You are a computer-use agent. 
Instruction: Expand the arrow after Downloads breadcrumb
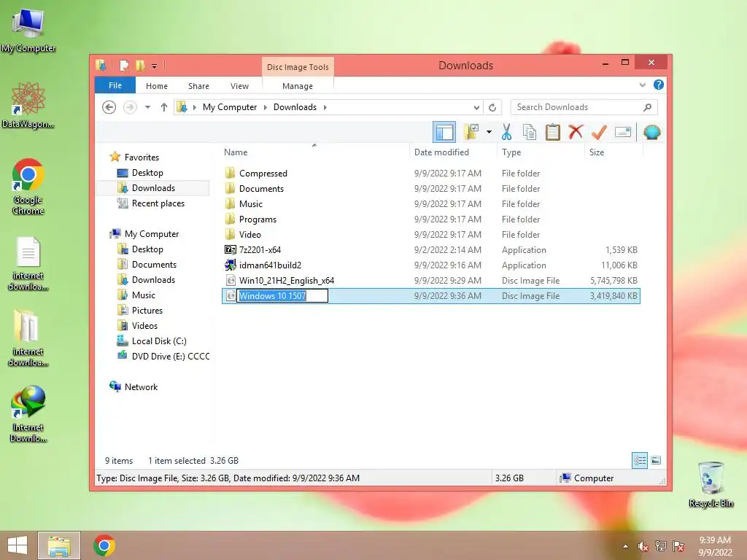pos(325,107)
